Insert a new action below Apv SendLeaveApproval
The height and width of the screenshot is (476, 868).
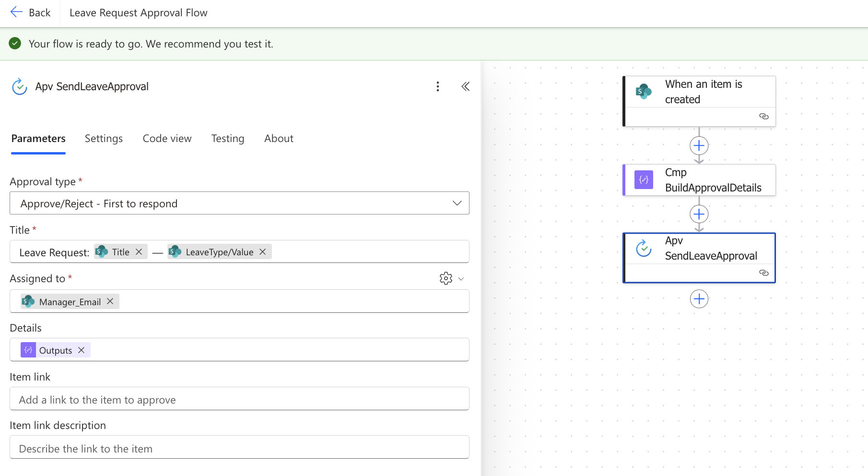pos(699,298)
